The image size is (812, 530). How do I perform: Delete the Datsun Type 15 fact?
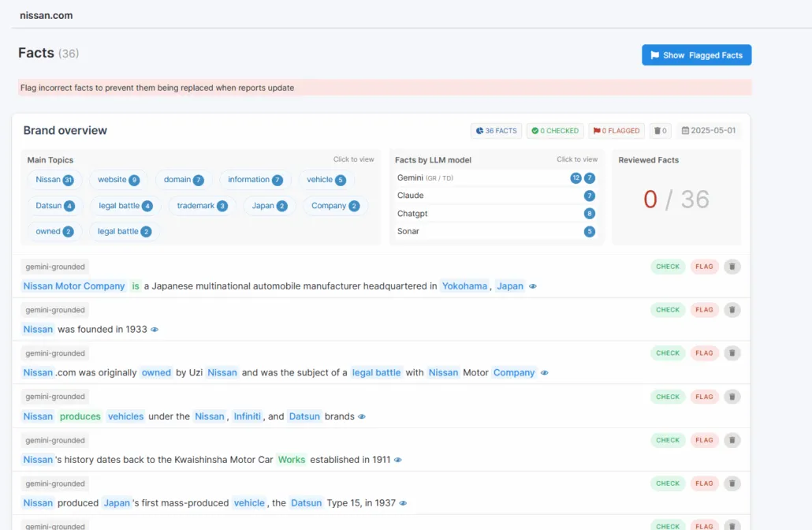[x=732, y=483]
